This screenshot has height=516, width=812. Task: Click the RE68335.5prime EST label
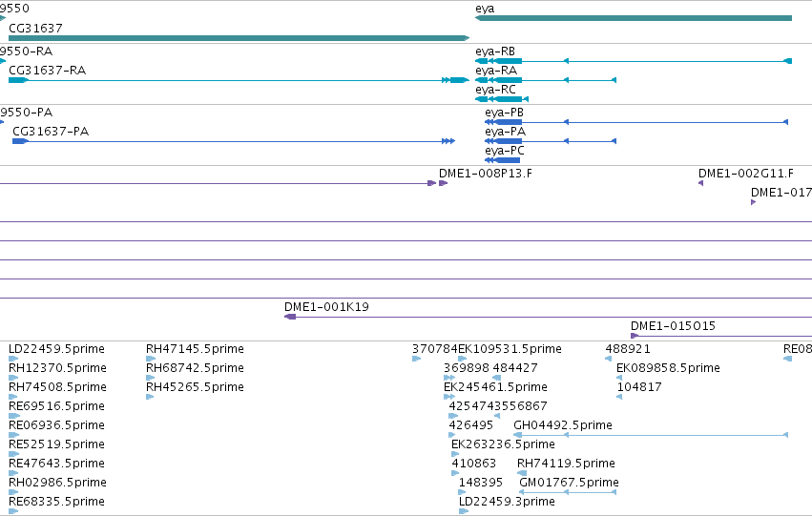[x=56, y=502]
